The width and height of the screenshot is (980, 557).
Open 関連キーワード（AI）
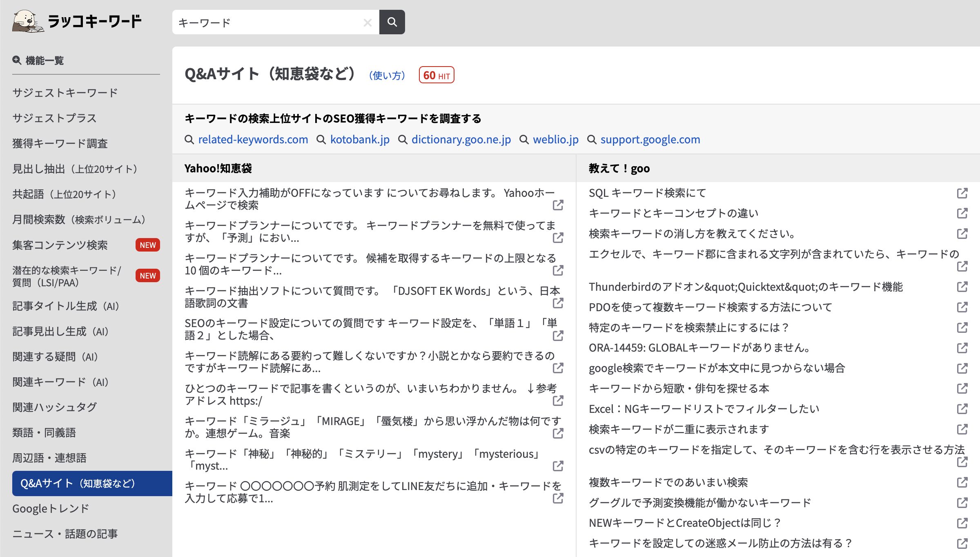coord(62,382)
